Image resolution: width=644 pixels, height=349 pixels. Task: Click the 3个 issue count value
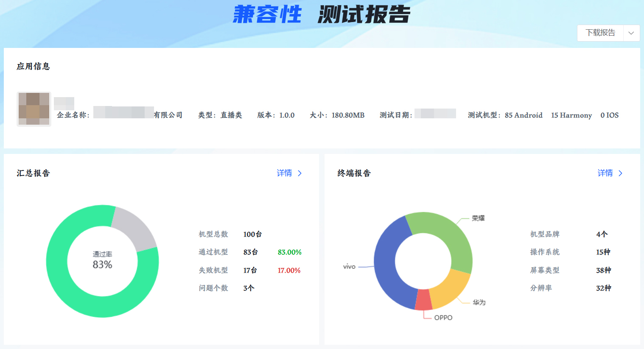pyautogui.click(x=249, y=288)
